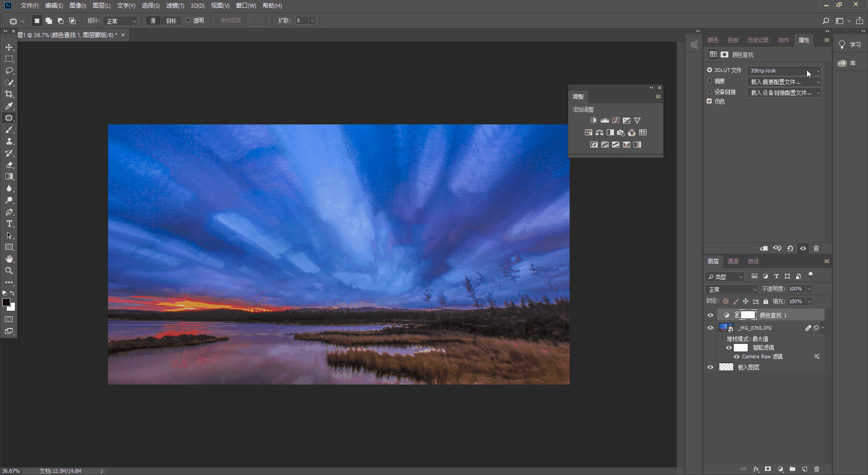Add a Brightness/Contrast adjustment
Viewport: 868px width, 475px height.
tap(594, 120)
